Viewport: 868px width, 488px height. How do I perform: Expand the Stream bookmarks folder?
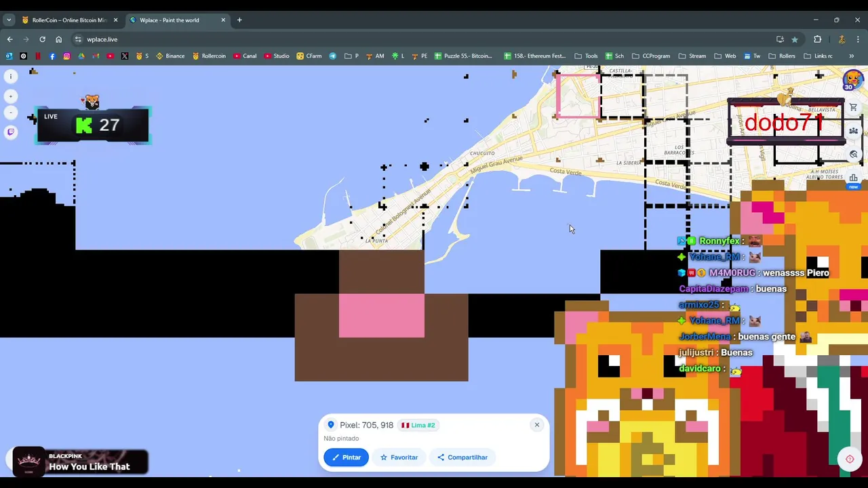pyautogui.click(x=692, y=56)
